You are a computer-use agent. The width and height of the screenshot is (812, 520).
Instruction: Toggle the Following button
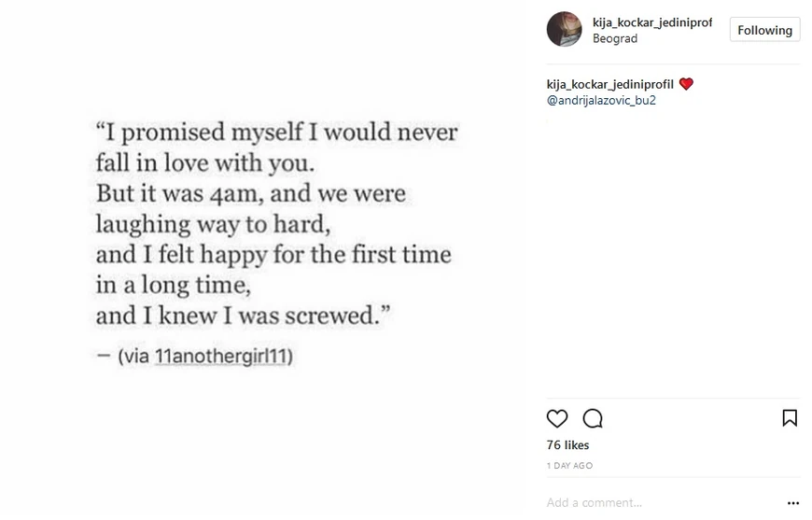[x=764, y=30]
